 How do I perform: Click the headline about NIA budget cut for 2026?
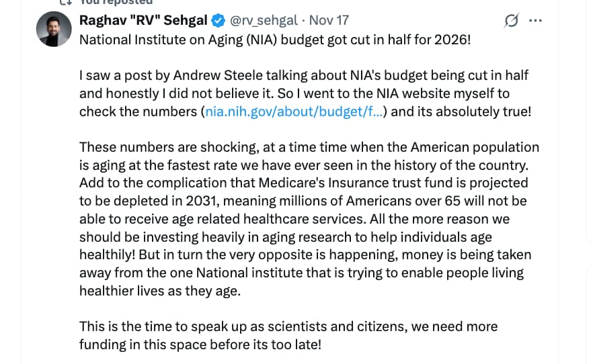point(275,39)
